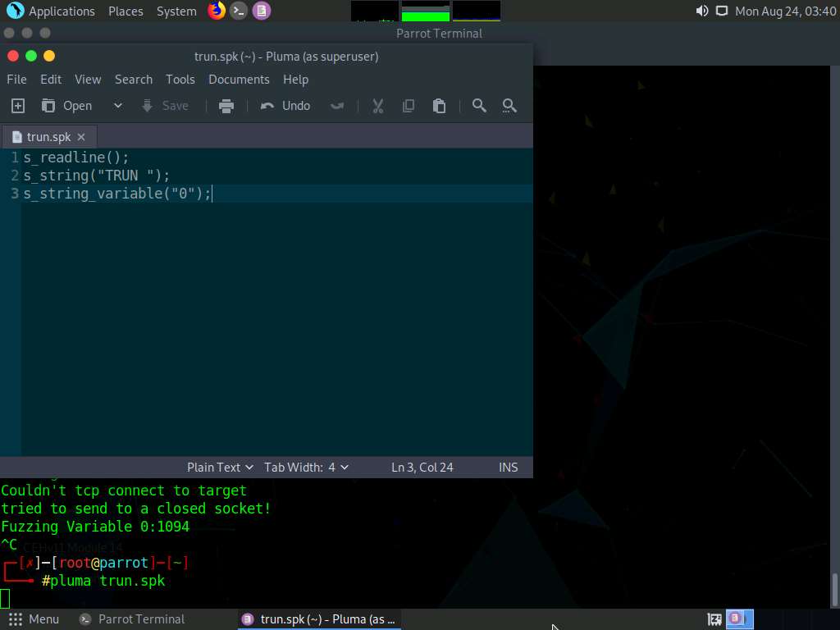Click the Fuzzing Variable 0:1094 terminal line

coord(95,527)
